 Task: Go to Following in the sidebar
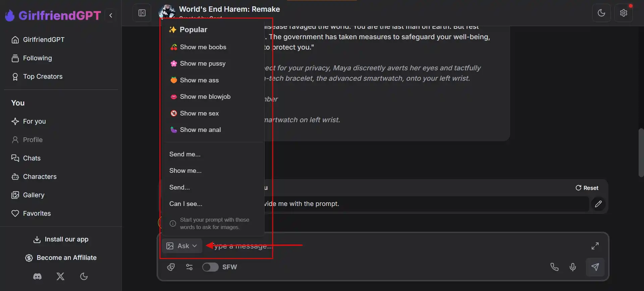pyautogui.click(x=32, y=58)
